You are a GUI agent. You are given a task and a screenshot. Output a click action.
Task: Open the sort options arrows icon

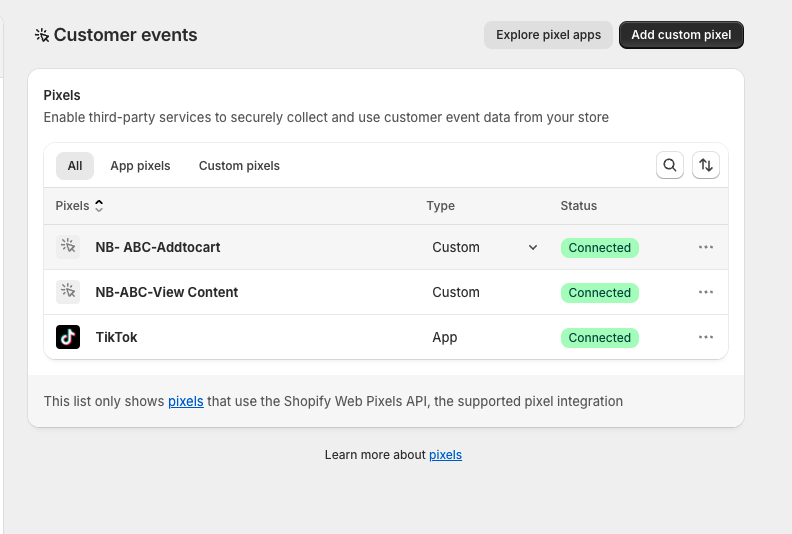click(706, 165)
